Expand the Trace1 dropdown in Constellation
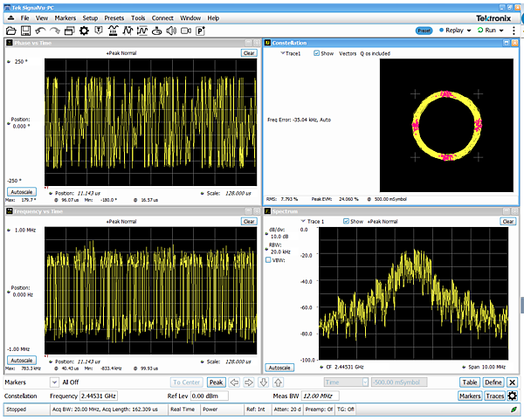The image size is (524, 420). click(x=281, y=53)
